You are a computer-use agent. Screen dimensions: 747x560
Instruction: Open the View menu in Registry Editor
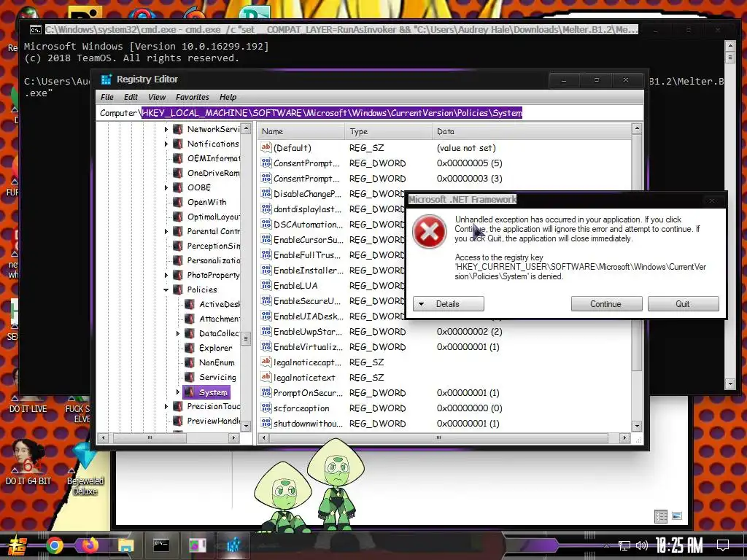point(157,97)
